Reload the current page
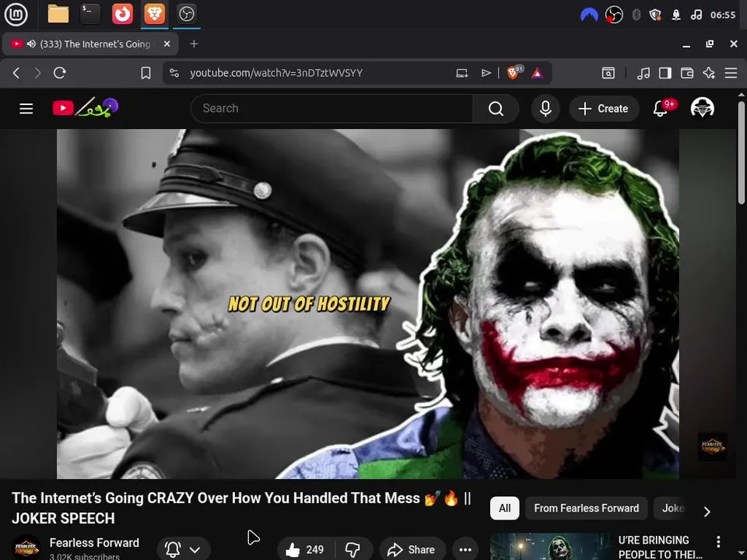Screen dimensions: 747x560 (60, 73)
